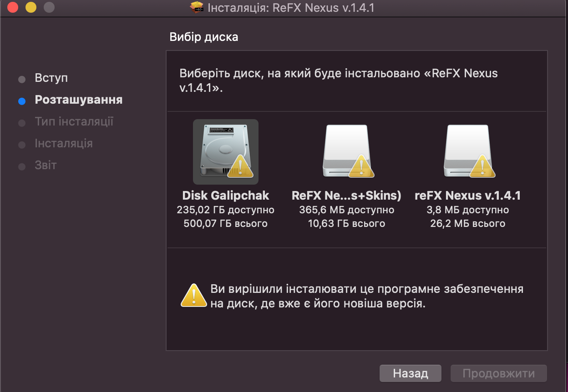Click the blue bullet next to Розташування

[22, 101]
